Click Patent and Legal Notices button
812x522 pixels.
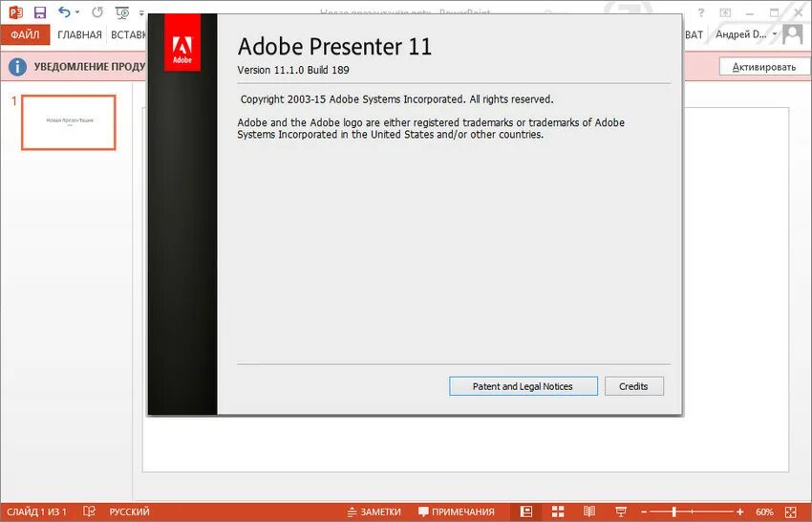click(x=524, y=386)
